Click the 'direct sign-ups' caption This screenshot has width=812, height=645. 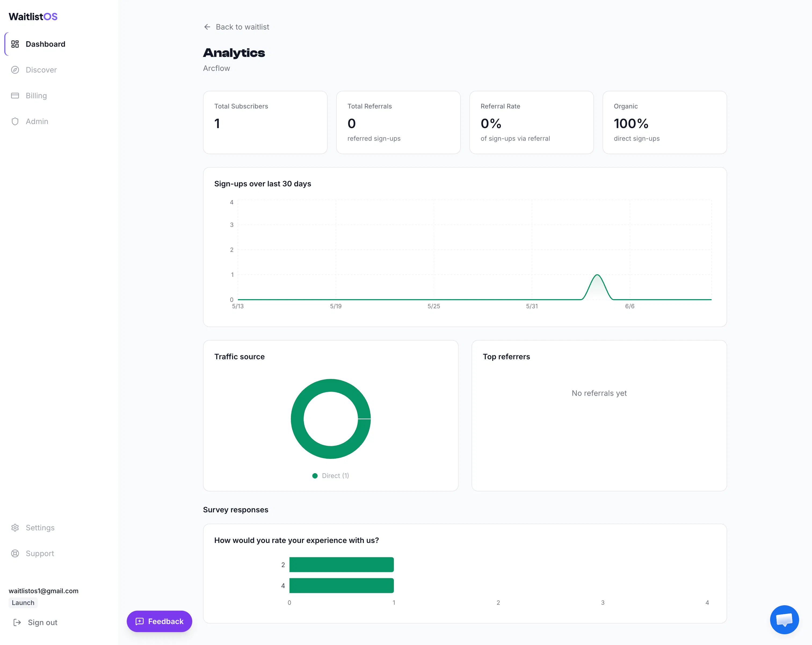point(636,139)
